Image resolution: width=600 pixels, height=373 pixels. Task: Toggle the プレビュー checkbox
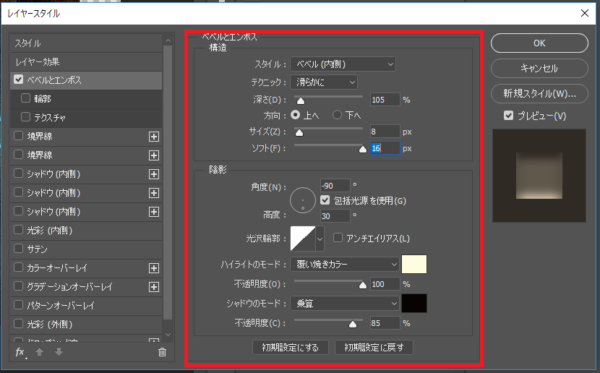click(x=508, y=116)
